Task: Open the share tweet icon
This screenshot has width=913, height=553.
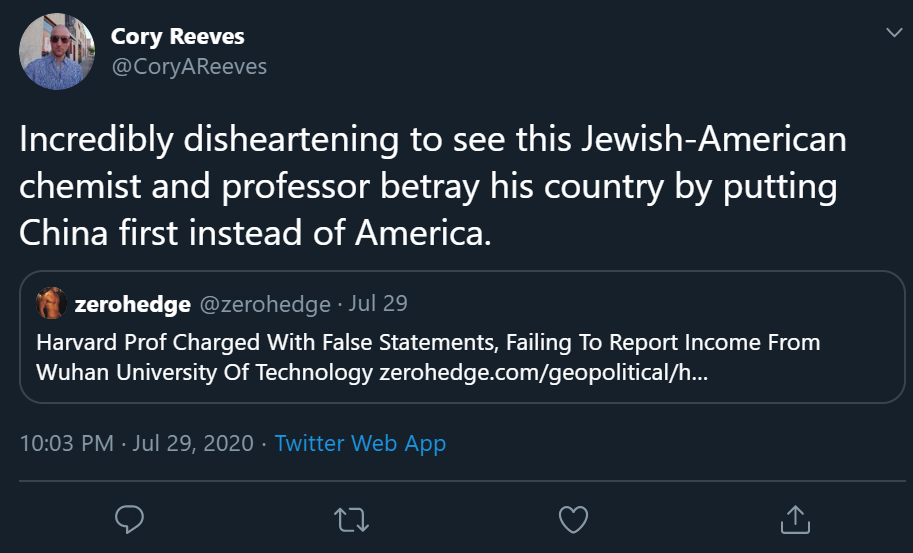Action: [793, 518]
